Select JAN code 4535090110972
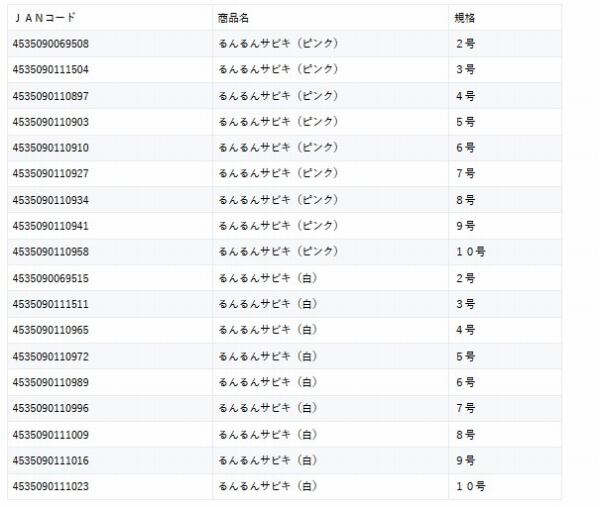 [x=51, y=357]
